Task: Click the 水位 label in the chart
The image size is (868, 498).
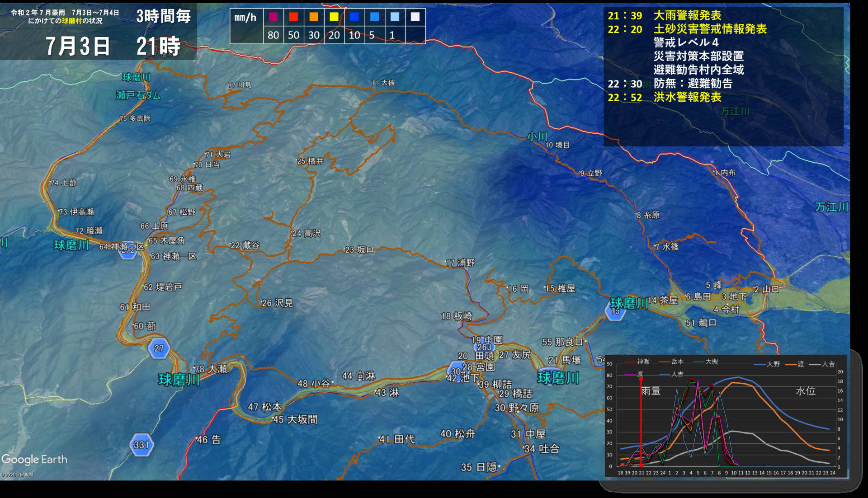Action: tap(806, 391)
